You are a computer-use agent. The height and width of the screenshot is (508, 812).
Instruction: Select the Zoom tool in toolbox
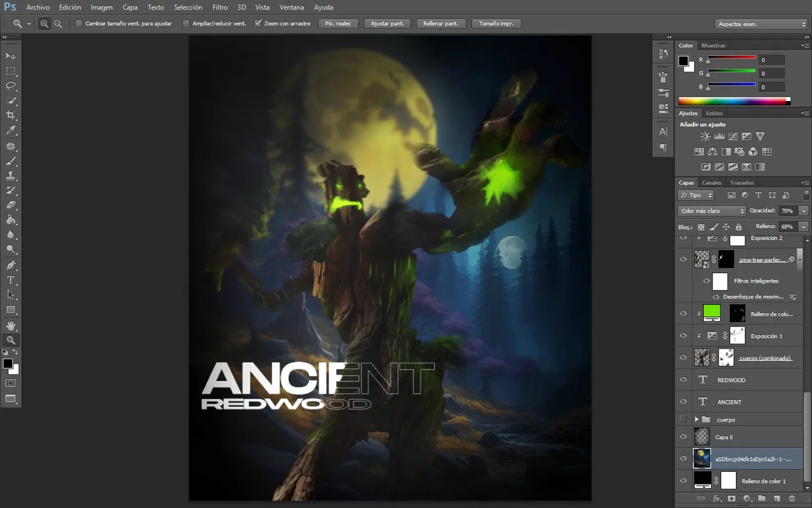tap(11, 340)
